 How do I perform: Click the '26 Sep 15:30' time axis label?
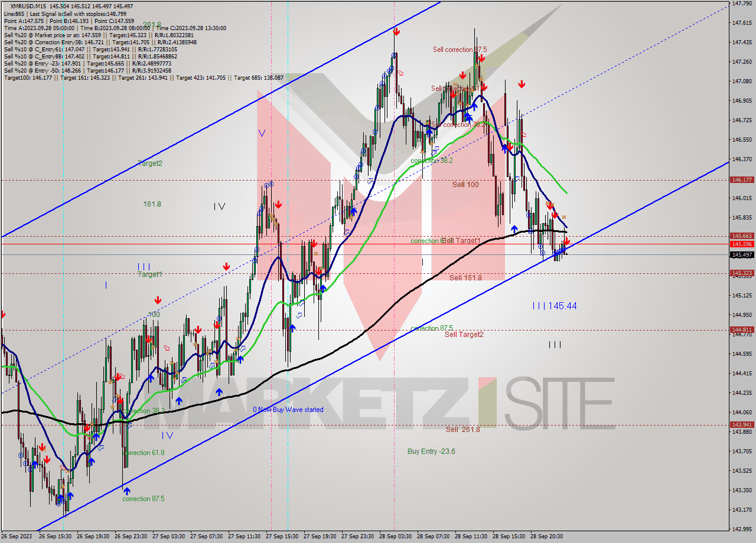(56, 537)
